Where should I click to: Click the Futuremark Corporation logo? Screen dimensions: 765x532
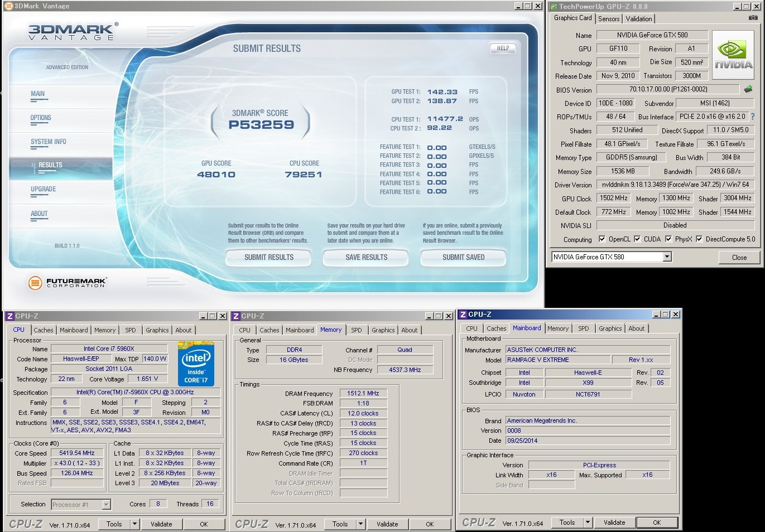pyautogui.click(x=67, y=283)
